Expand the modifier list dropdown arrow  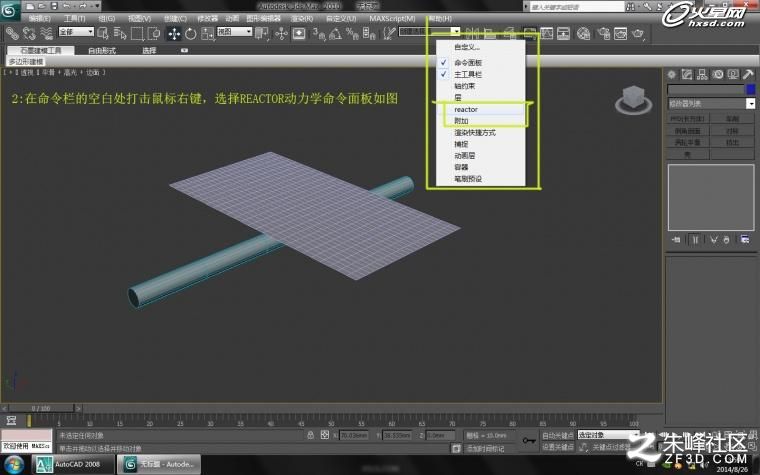pos(750,103)
